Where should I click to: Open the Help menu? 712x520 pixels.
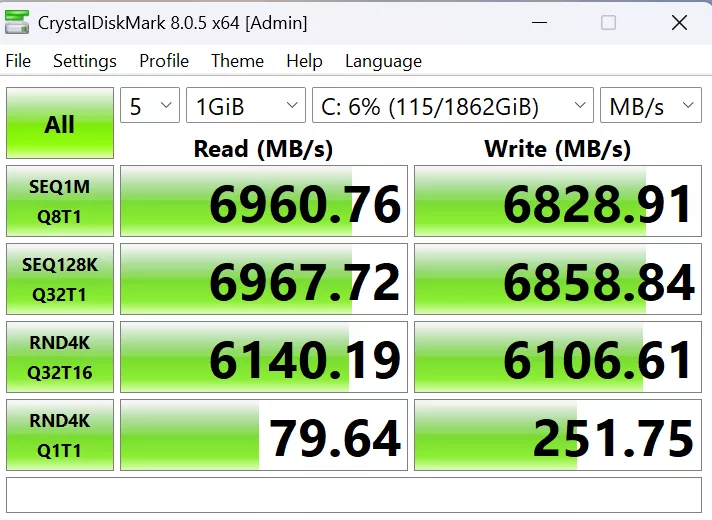[304, 61]
